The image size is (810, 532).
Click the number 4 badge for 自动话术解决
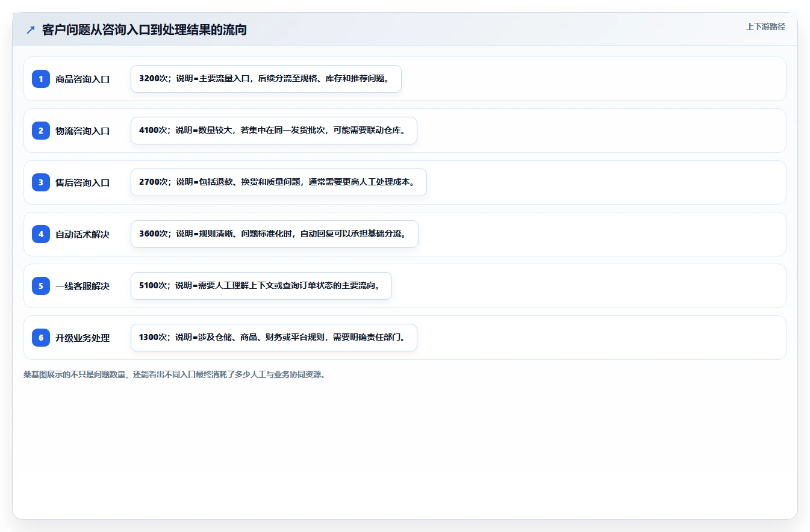(x=41, y=234)
